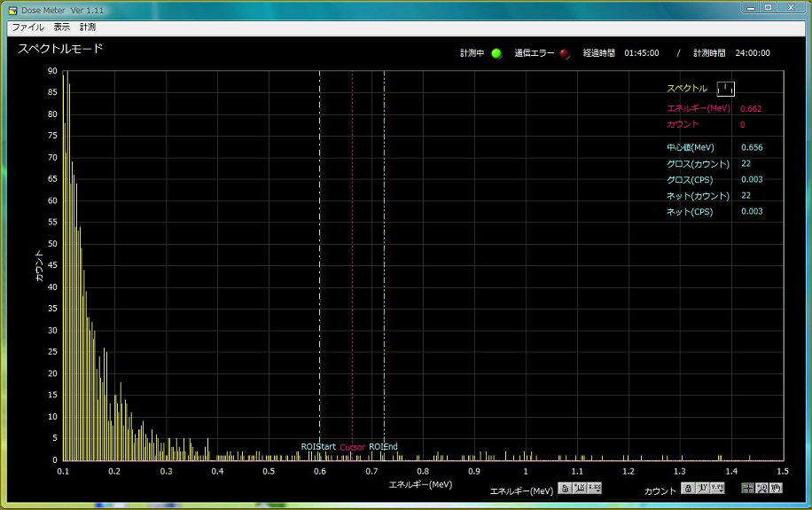Click the Dose Meter app icon in title bar
812x510 pixels.
pos(12,10)
